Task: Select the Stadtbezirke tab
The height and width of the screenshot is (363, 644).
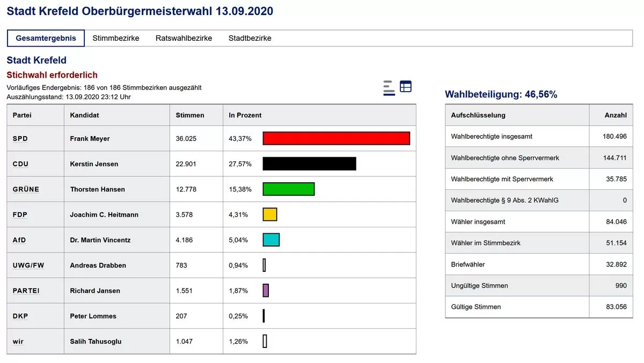Action: click(x=250, y=38)
